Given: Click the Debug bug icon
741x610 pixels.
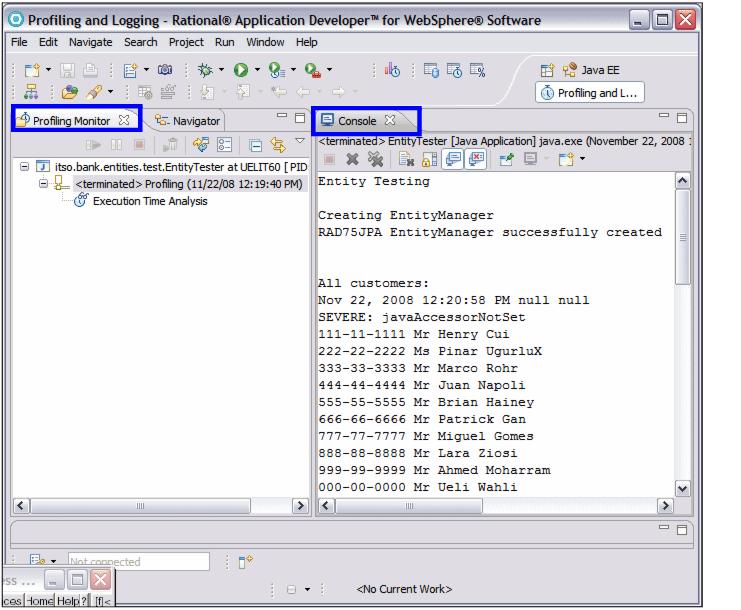Looking at the screenshot, I should click(205, 70).
